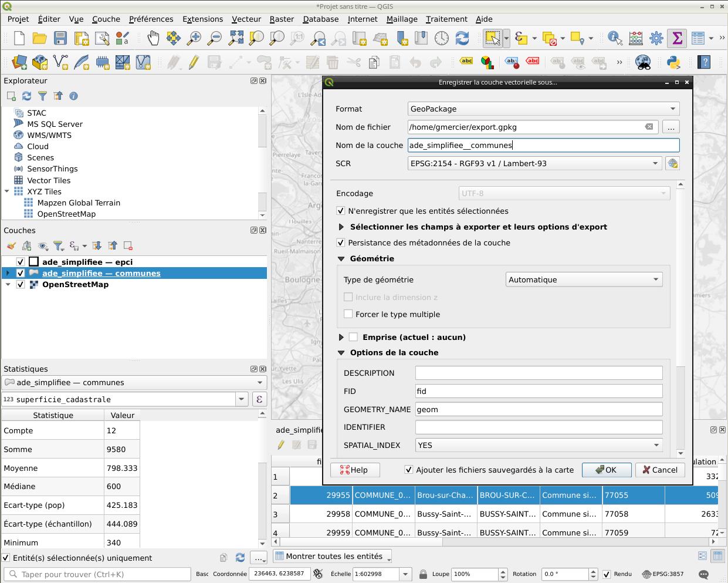Open the SPATIAL_INDEX dropdown

539,446
